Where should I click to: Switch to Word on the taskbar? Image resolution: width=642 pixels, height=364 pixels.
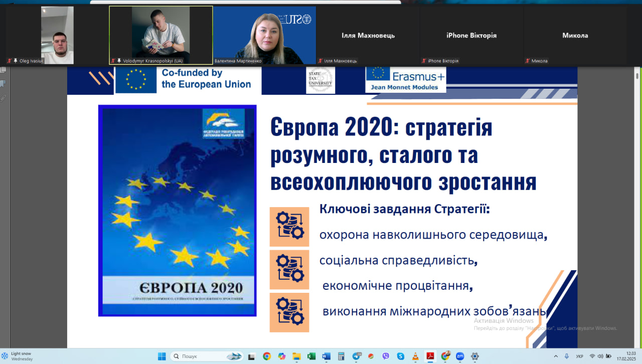point(326,356)
